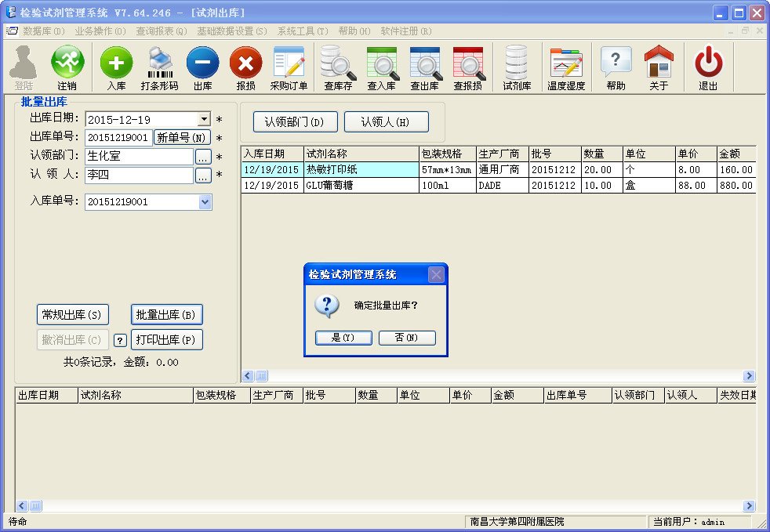Click the 查报损 damage query icon
This screenshot has width=770, height=532.
(x=468, y=67)
